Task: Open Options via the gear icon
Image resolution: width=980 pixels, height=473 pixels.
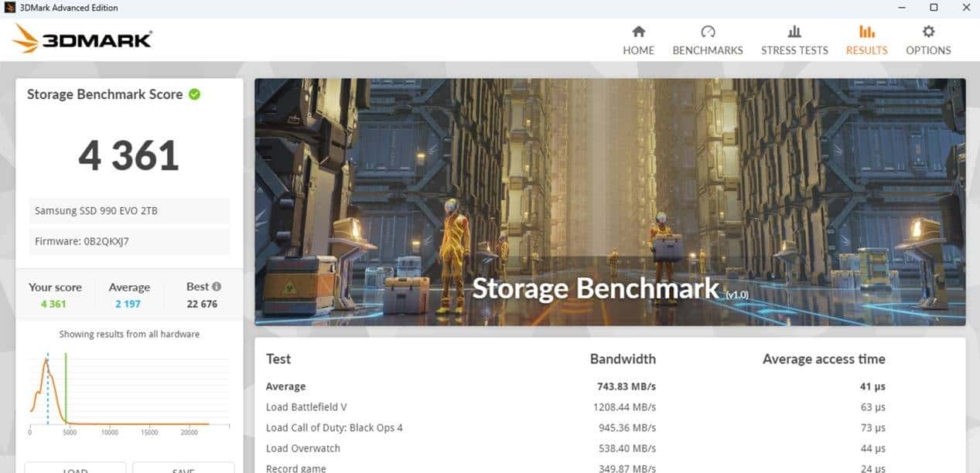Action: coord(928,32)
